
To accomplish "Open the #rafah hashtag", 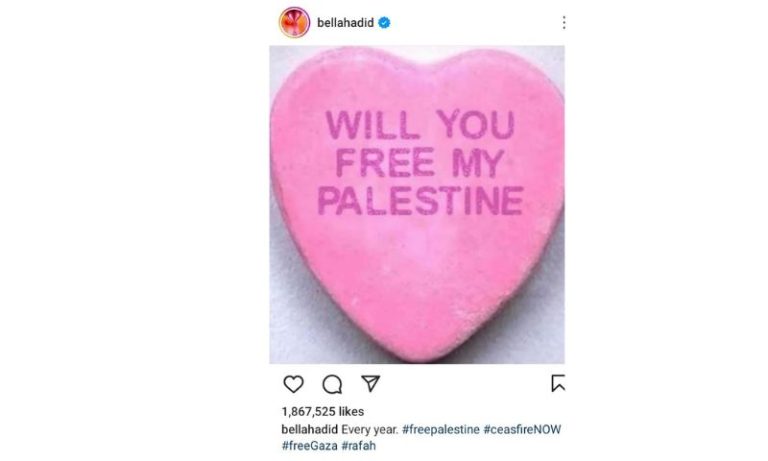I will (x=359, y=446).
